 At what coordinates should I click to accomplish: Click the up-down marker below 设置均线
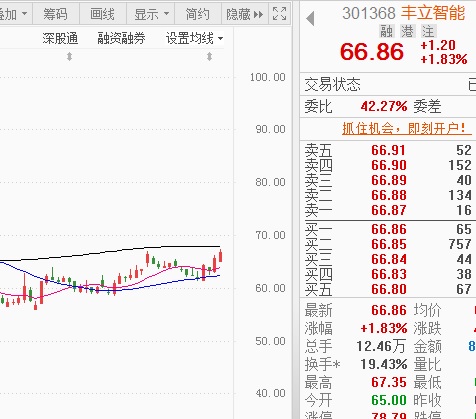(209, 57)
